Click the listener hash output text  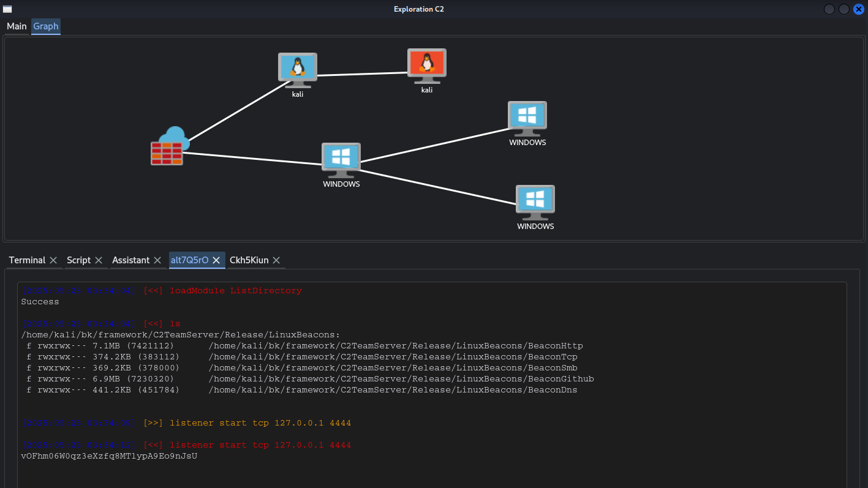tap(109, 456)
